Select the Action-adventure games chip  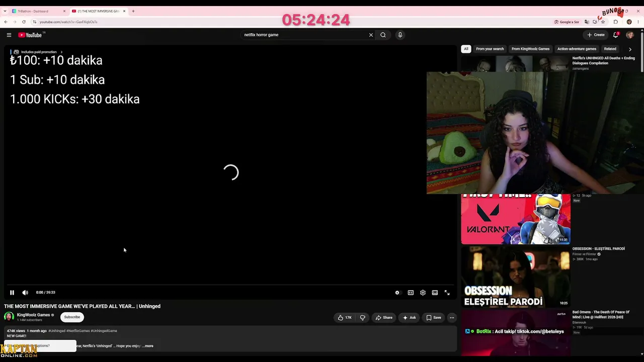coord(577,49)
